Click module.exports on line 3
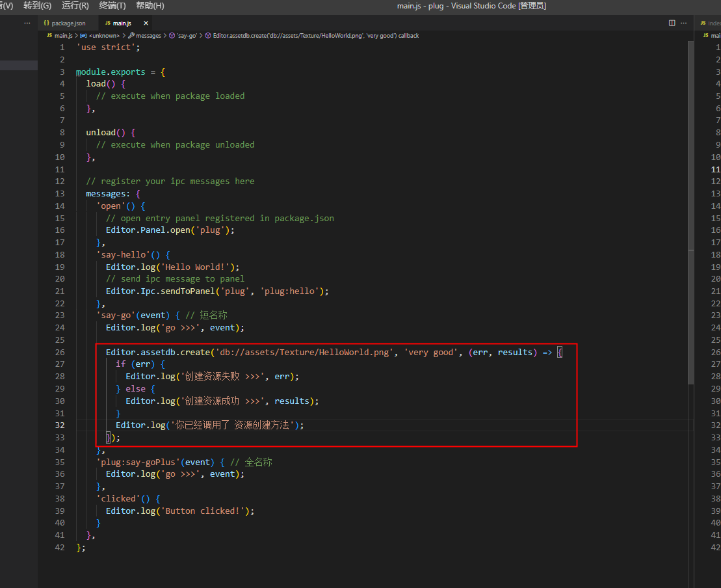The height and width of the screenshot is (588, 721). click(111, 72)
